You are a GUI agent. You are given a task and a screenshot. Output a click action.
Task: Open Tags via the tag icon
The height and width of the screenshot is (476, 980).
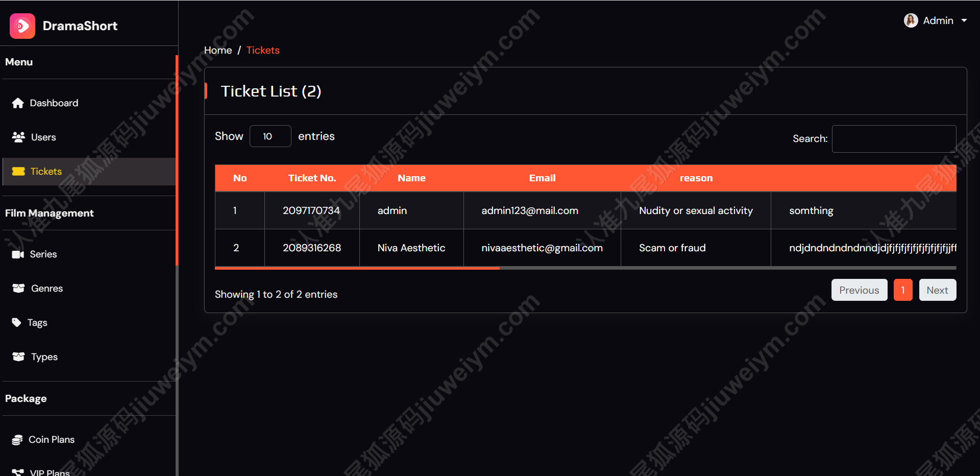(x=16, y=322)
